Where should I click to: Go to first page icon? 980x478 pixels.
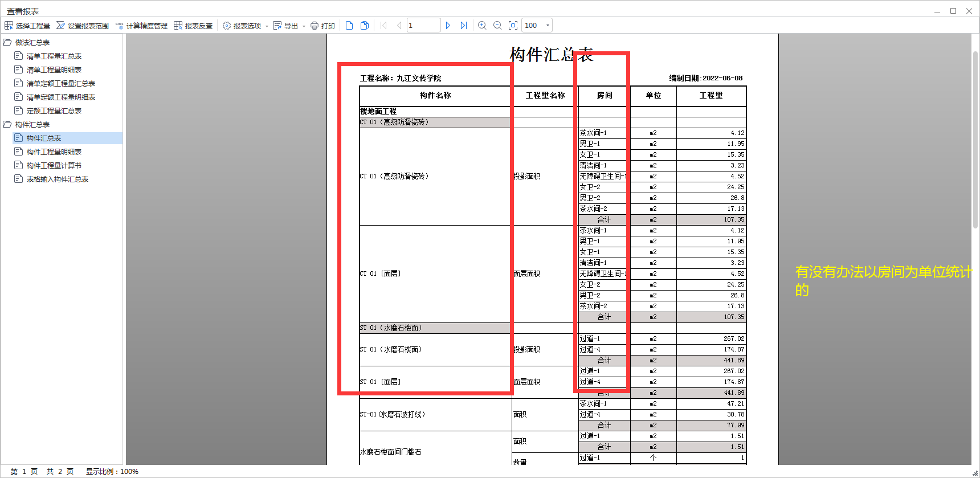click(383, 26)
